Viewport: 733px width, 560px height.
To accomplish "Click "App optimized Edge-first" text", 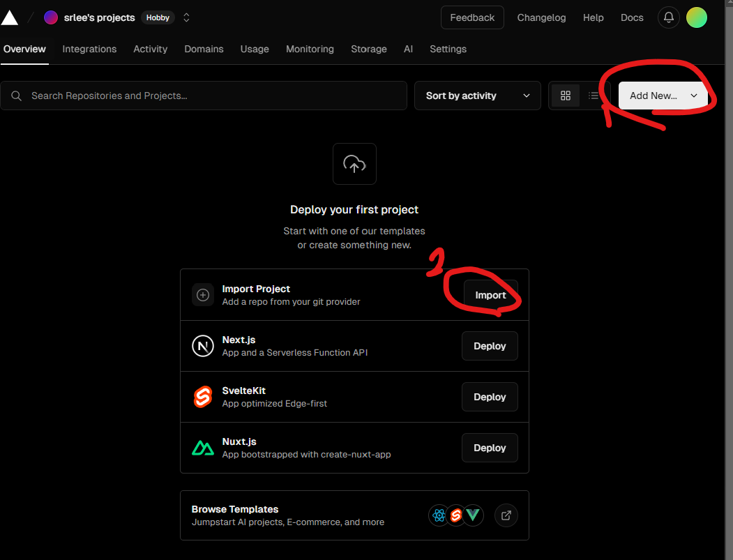I will coord(274,404).
